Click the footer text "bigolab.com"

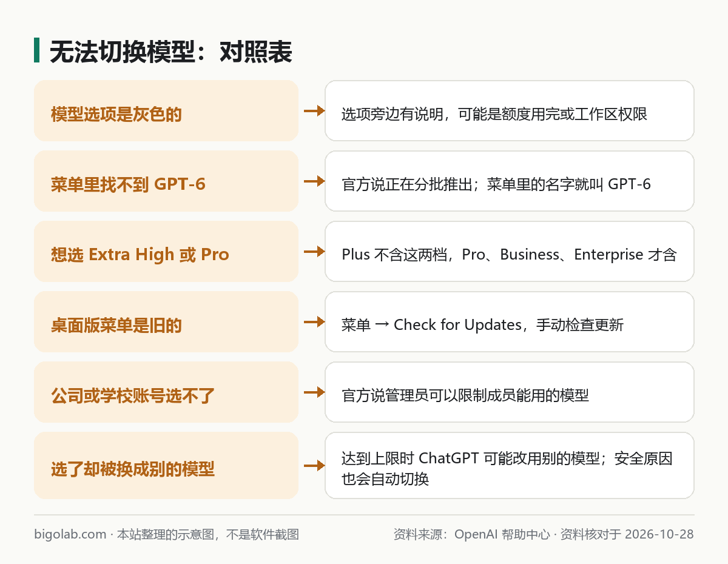pyautogui.click(x=70, y=534)
